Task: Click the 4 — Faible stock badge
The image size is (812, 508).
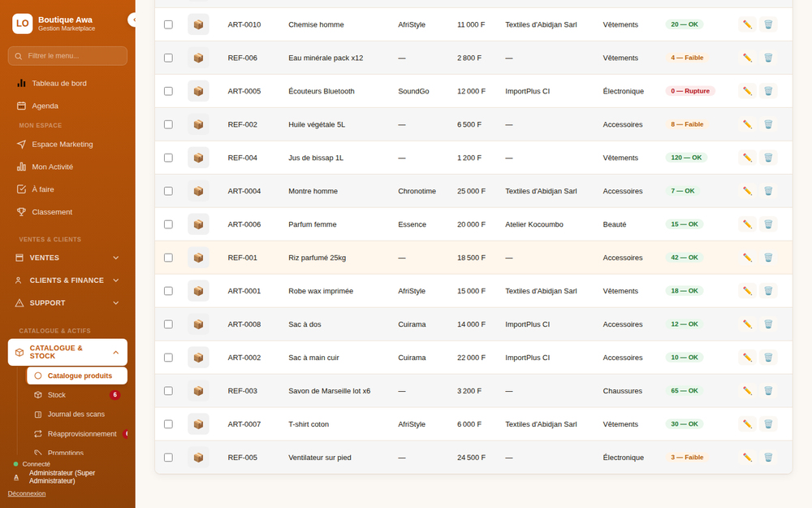Action: 687,58
